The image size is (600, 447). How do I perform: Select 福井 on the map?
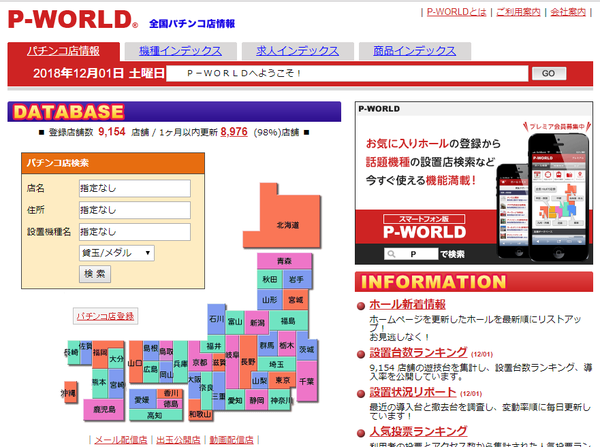(214, 346)
